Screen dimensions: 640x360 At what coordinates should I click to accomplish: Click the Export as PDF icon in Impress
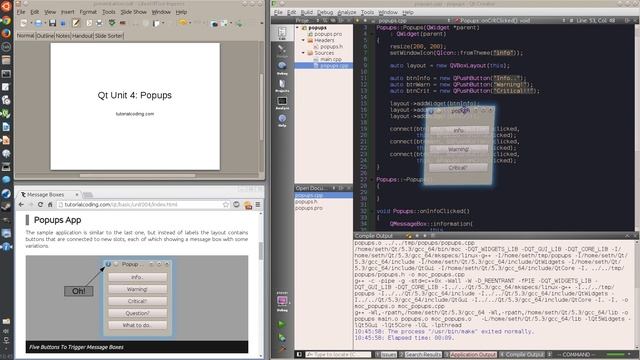tap(89, 23)
